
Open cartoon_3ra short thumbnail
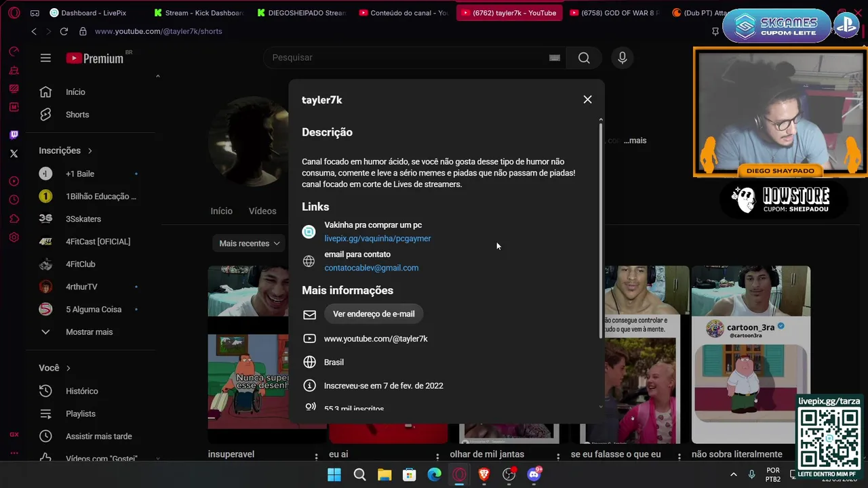(x=751, y=354)
